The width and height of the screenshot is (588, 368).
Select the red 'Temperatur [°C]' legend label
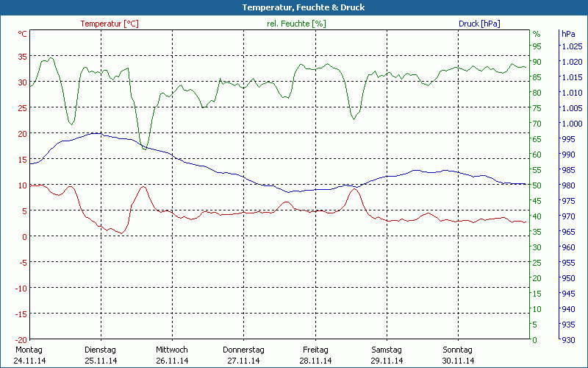tap(110, 24)
